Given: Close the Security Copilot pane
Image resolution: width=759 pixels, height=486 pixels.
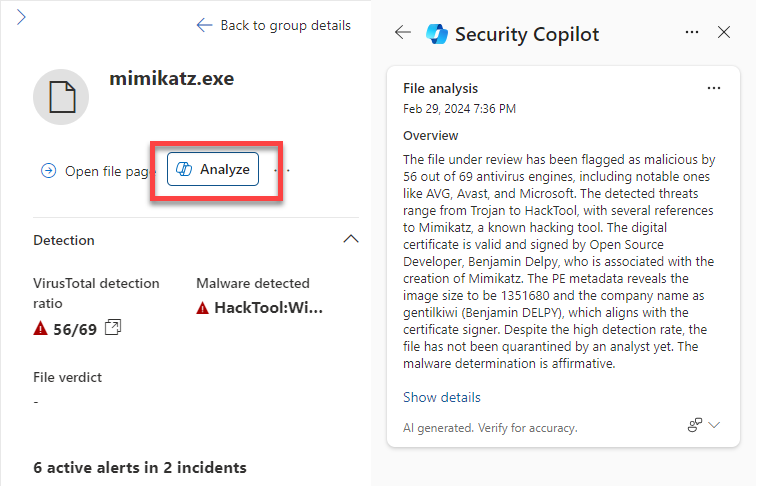Looking at the screenshot, I should click(x=724, y=32).
